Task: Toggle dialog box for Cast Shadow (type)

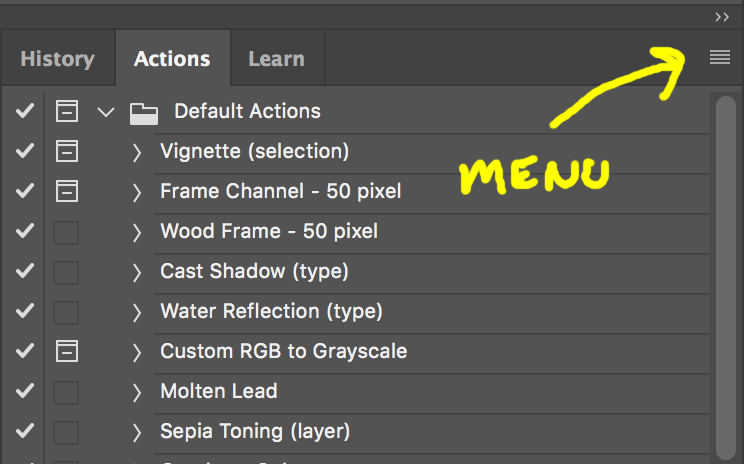Action: point(66,272)
